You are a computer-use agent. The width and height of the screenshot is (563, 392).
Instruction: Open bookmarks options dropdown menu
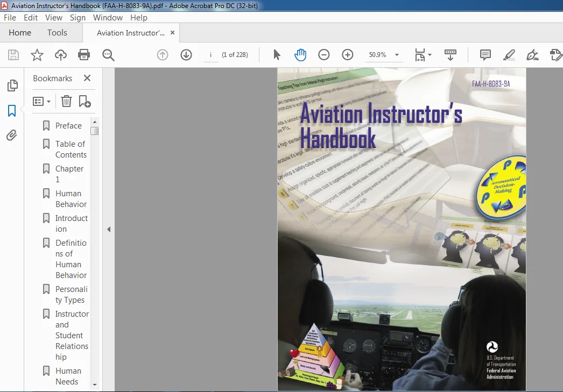coord(41,102)
